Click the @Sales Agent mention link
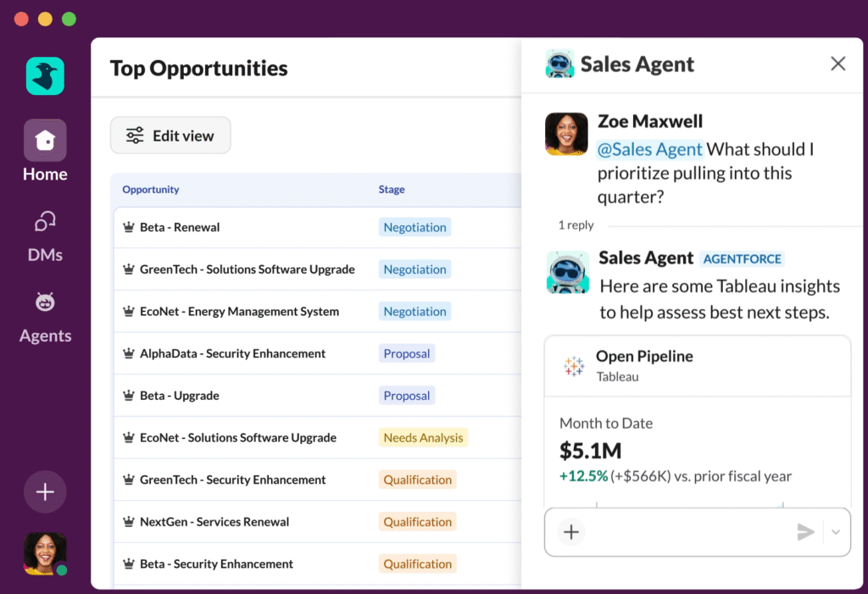The image size is (868, 594). coord(650,149)
